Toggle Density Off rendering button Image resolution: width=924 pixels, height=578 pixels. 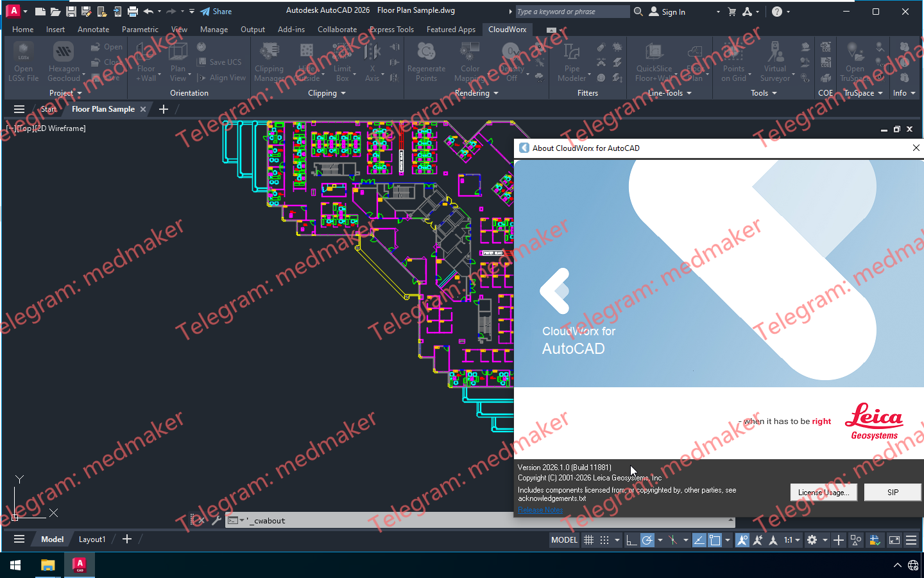point(511,62)
